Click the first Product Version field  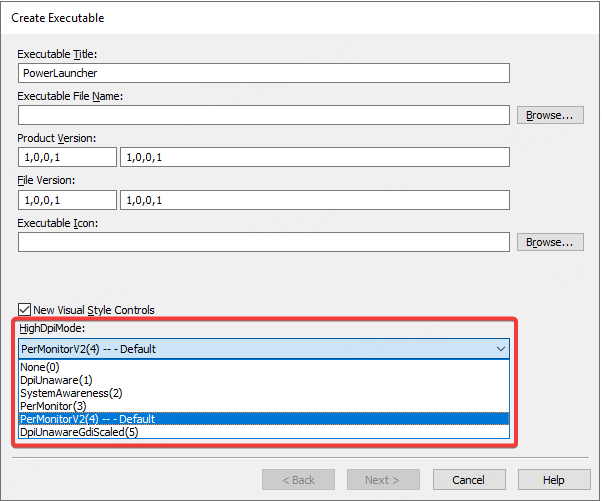tap(67, 157)
